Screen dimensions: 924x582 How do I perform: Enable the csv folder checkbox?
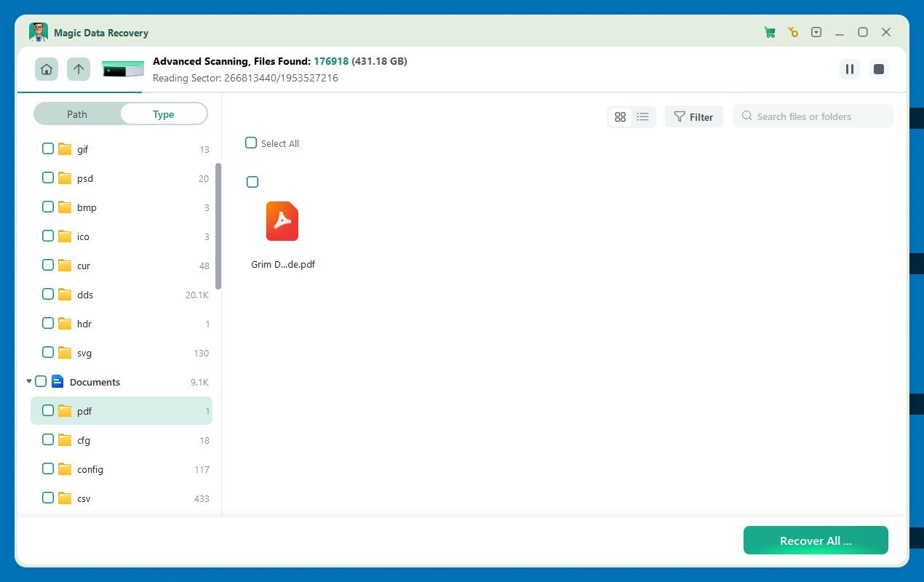point(48,498)
